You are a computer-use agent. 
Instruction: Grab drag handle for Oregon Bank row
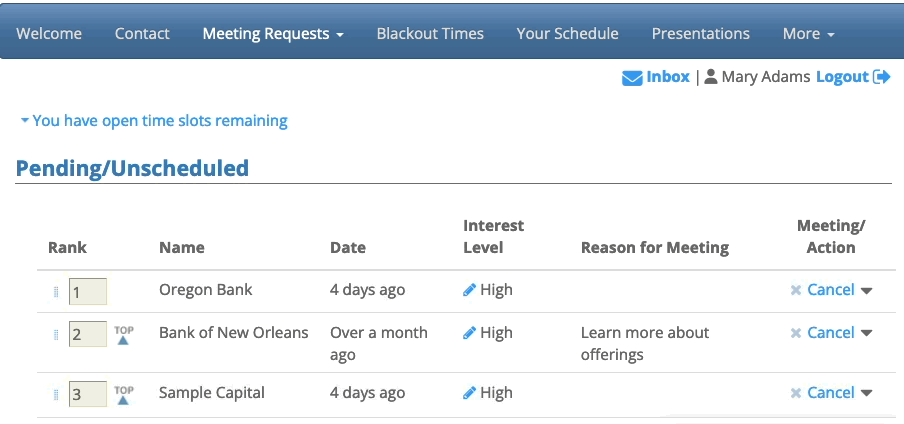click(56, 292)
